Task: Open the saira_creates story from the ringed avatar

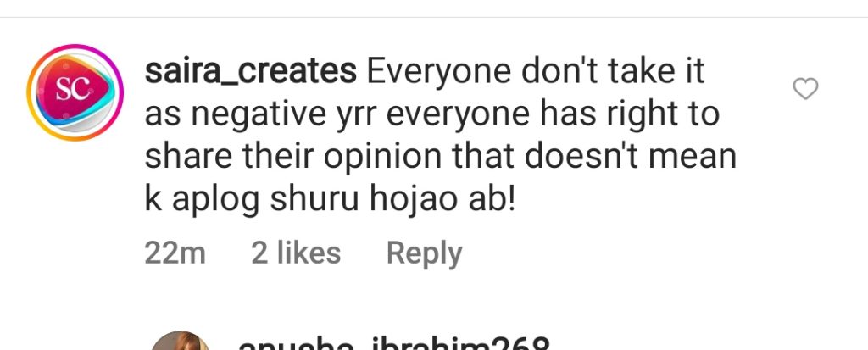Action: (75, 92)
